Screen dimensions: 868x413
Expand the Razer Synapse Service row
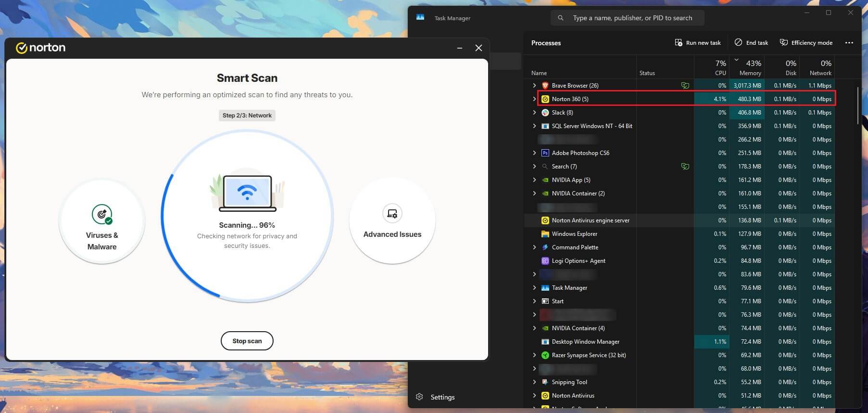point(534,355)
